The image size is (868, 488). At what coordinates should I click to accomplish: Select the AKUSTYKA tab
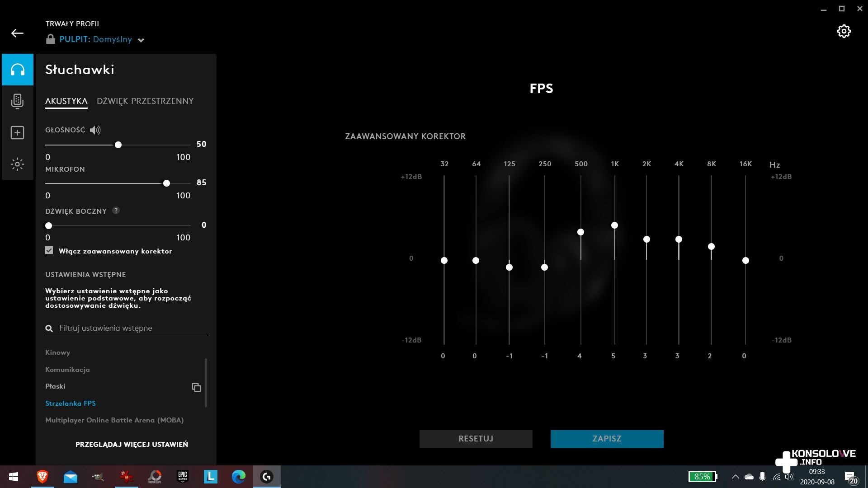(66, 101)
